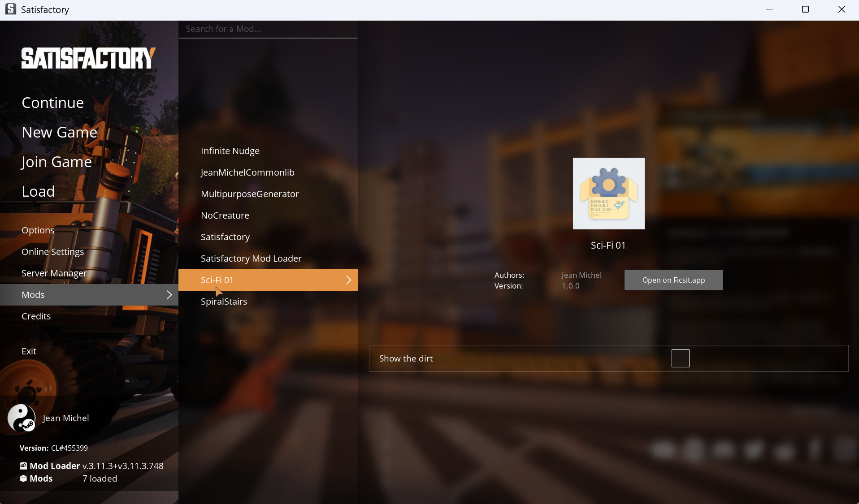
Task: Click the Show the dirt label
Action: tap(406, 358)
